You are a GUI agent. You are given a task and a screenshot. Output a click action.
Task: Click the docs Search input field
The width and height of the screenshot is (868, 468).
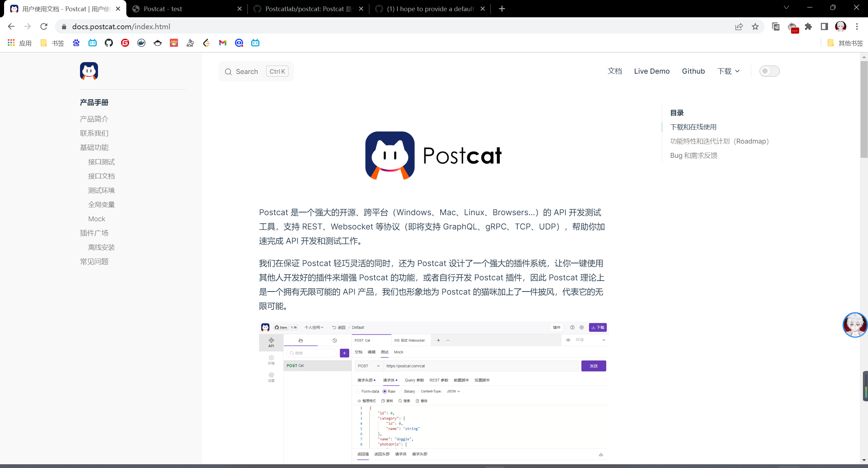click(251, 71)
